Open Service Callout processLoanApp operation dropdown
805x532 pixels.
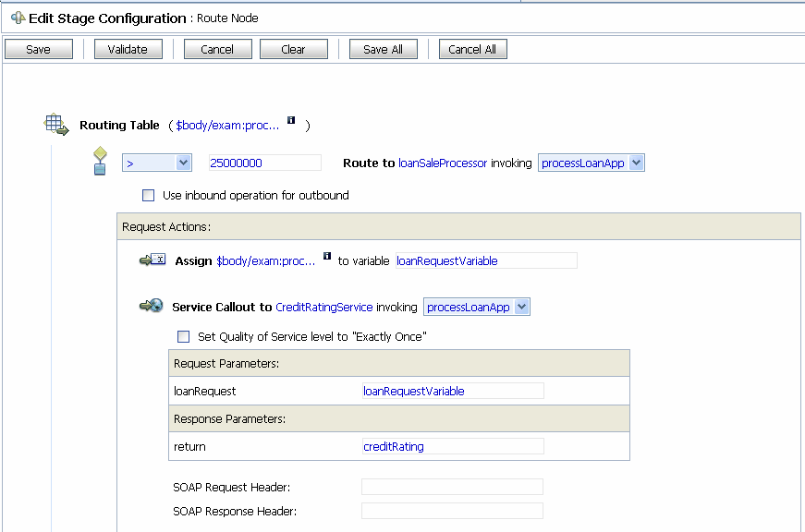coord(477,307)
